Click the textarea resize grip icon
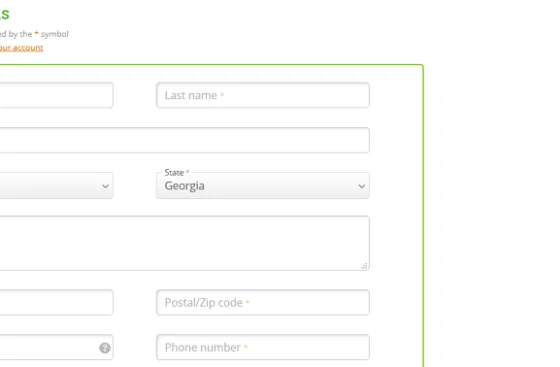The height and width of the screenshot is (367, 560). (364, 266)
